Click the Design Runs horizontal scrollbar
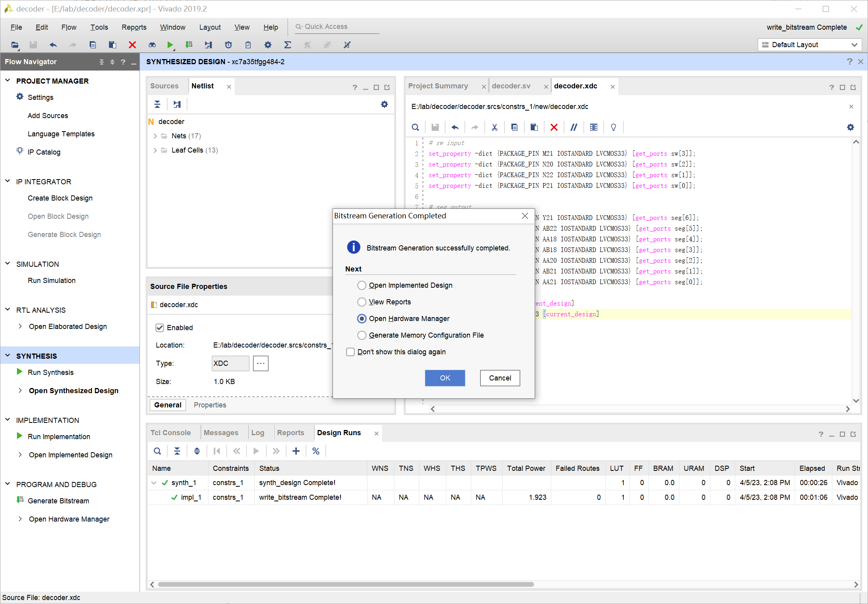Viewport: 868px width, 604px height. [x=346, y=584]
